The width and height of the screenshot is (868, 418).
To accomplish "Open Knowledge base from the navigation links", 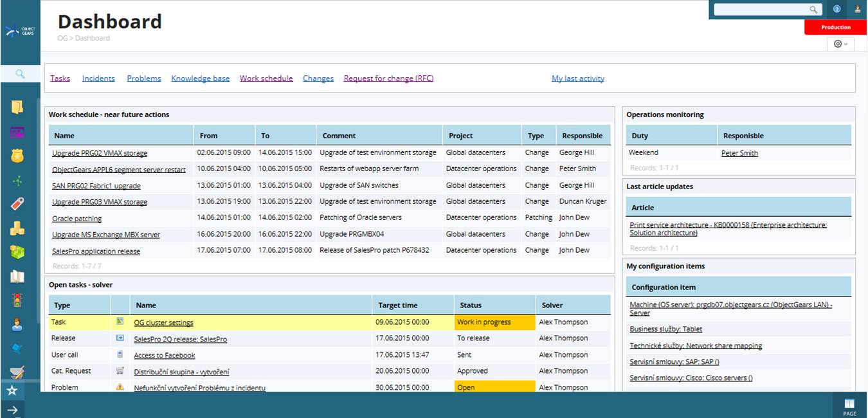I will click(x=201, y=78).
